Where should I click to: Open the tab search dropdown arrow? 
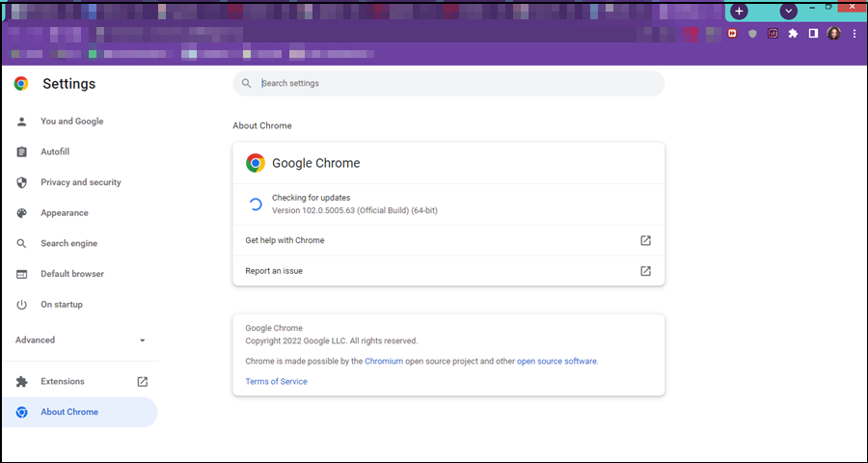[789, 11]
